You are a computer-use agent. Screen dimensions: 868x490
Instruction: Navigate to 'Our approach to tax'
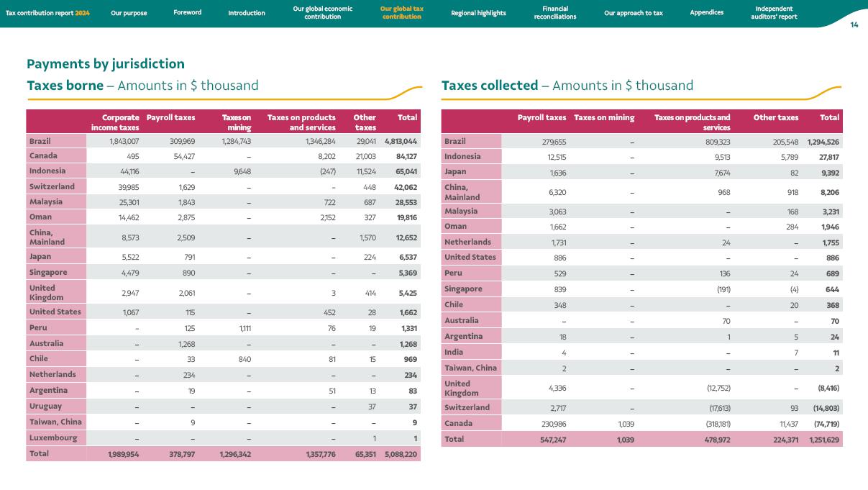pos(634,13)
